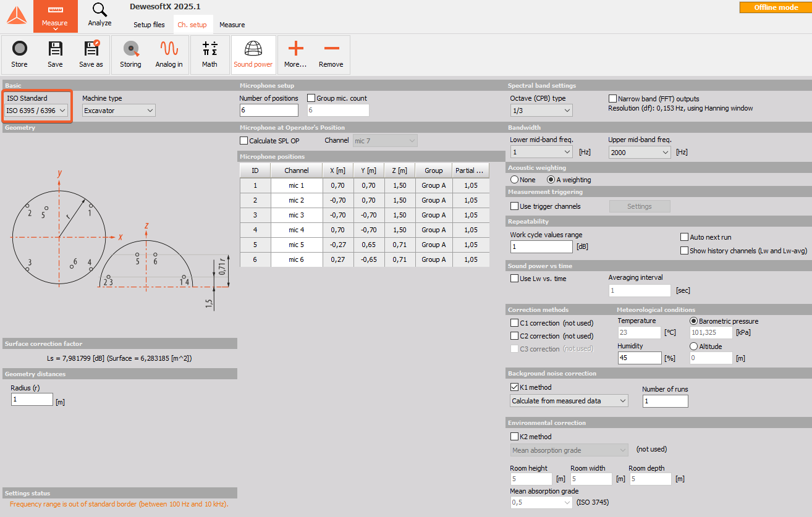
Task: Enable Narrow band (FFT) outputs
Action: tap(613, 99)
